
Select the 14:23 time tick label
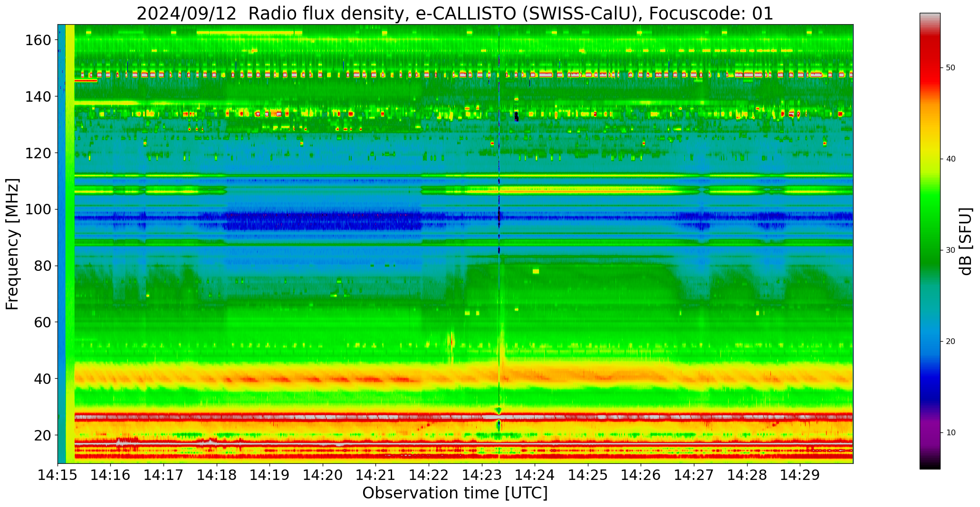point(482,474)
